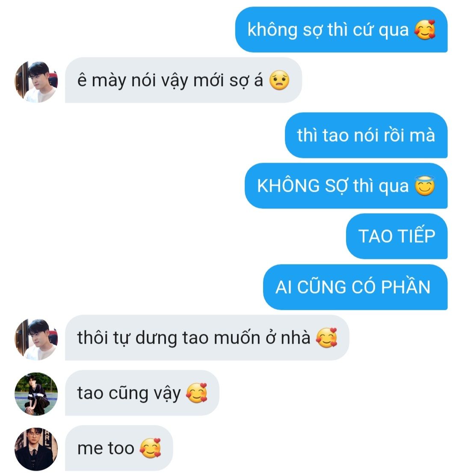Click smiling-hearts emoji in 'không sợ thì cứ qua'
462x476 pixels.
click(425, 30)
